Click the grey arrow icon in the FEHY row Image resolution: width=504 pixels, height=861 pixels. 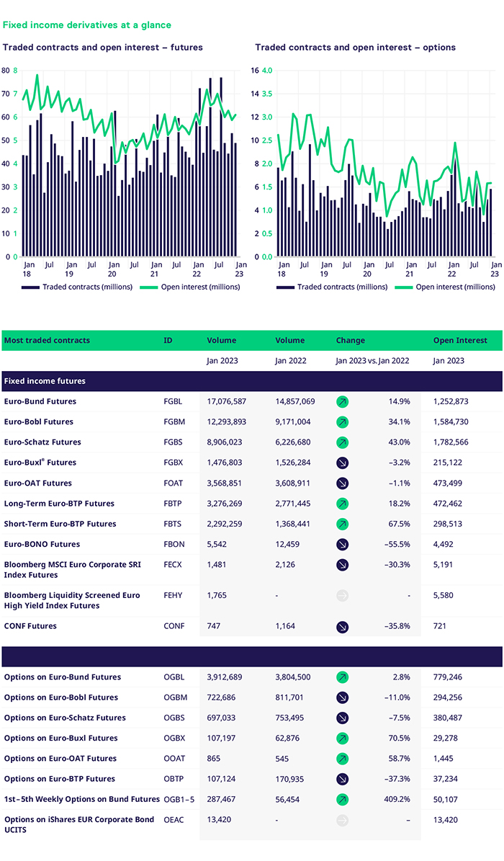point(343,596)
